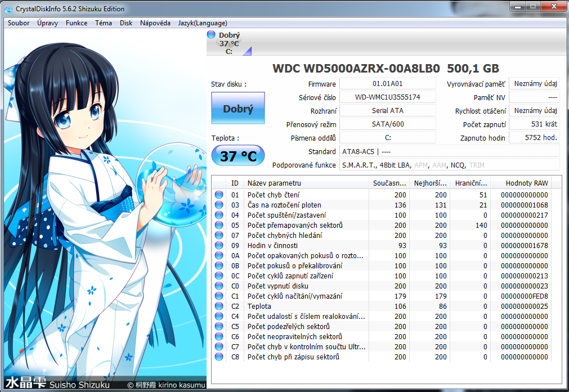Click Počet zapnutí value 531 krát
The width and height of the screenshot is (569, 392).
point(534,124)
